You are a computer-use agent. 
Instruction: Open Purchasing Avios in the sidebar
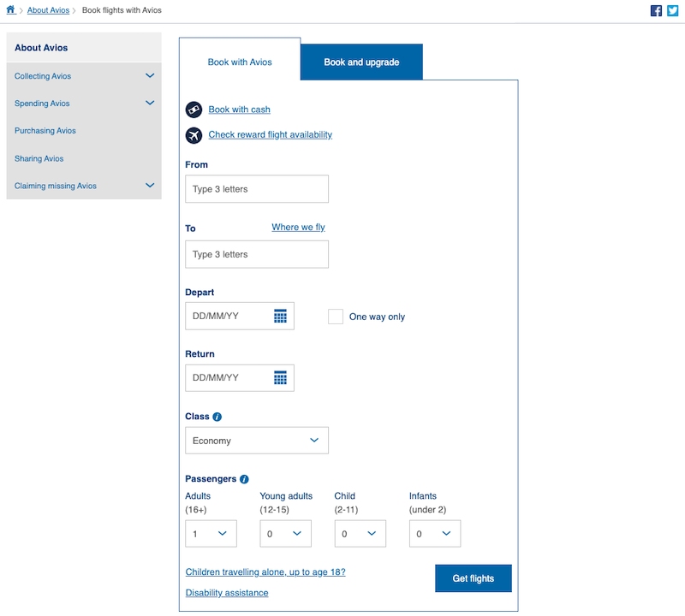pos(45,131)
